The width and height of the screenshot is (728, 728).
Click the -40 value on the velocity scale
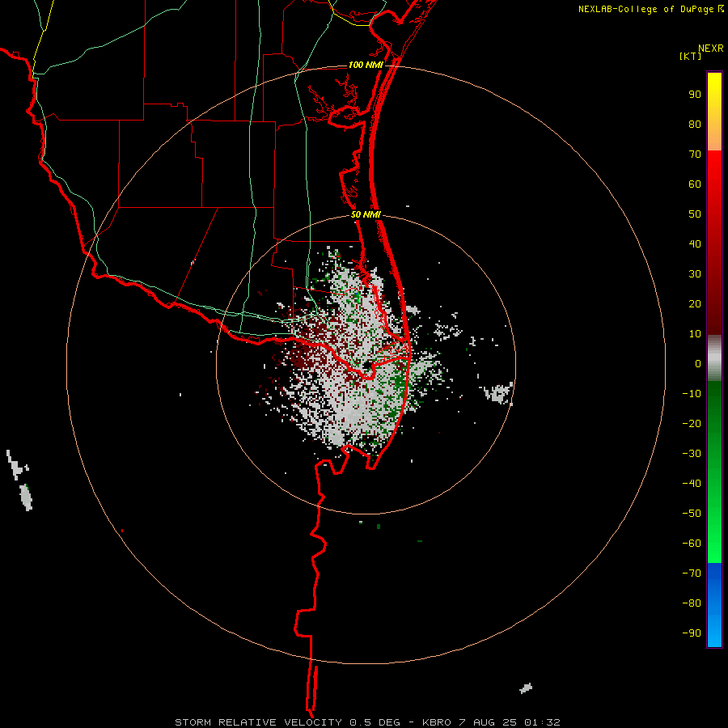[692, 484]
